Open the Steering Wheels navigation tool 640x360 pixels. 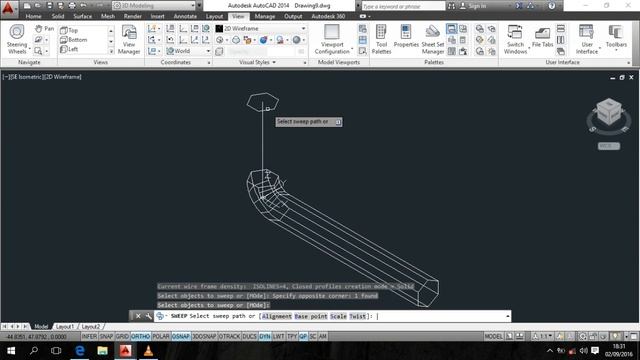point(17,39)
